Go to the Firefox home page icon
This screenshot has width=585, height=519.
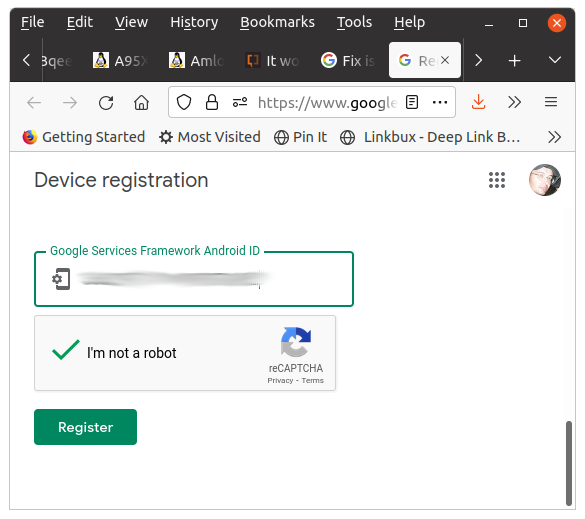click(x=141, y=103)
